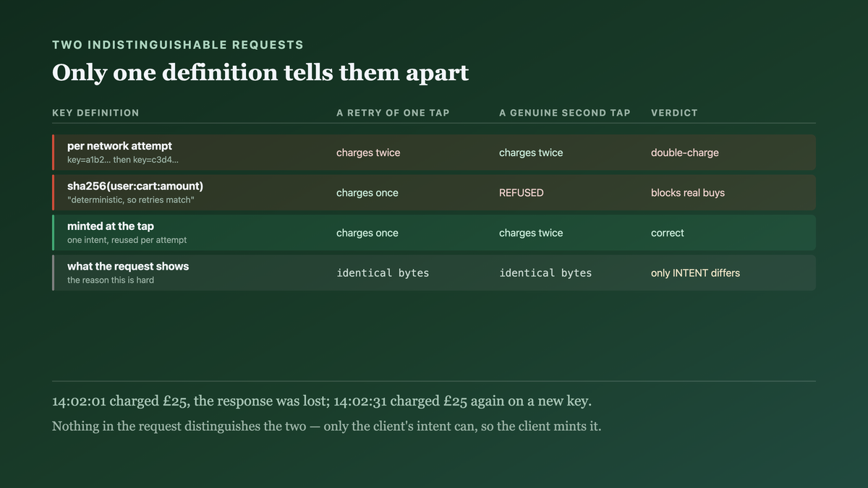The height and width of the screenshot is (488, 868).
Task: Select 'identical bytes' under the genuine second tap column
Action: pyautogui.click(x=545, y=273)
